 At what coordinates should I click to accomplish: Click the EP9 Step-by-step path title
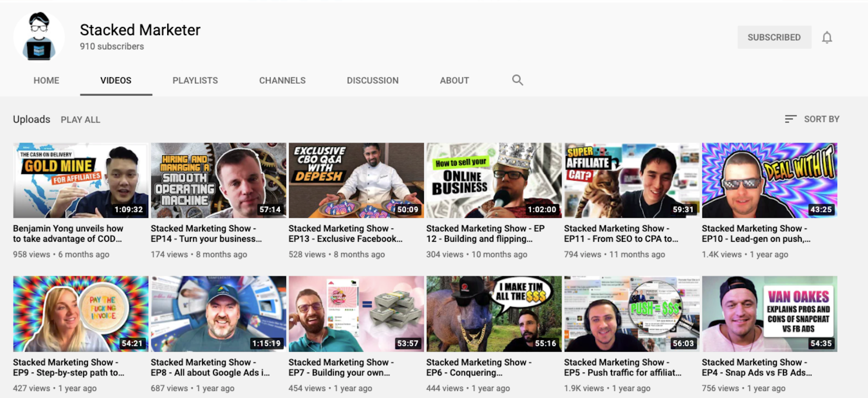coord(68,367)
